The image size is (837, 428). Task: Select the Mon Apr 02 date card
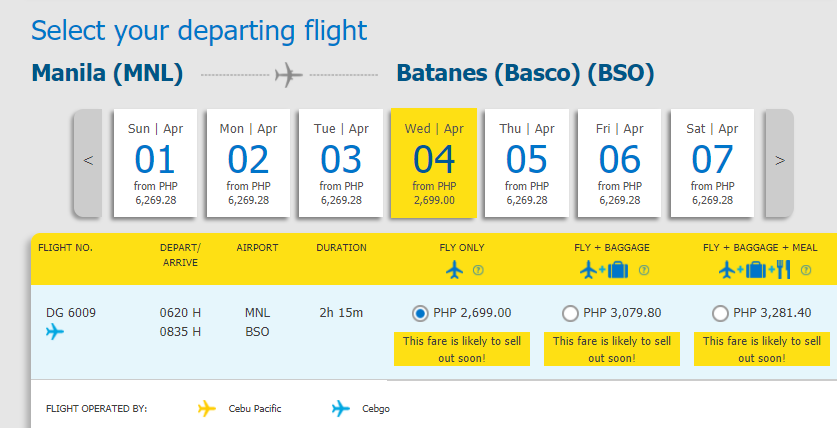point(248,162)
